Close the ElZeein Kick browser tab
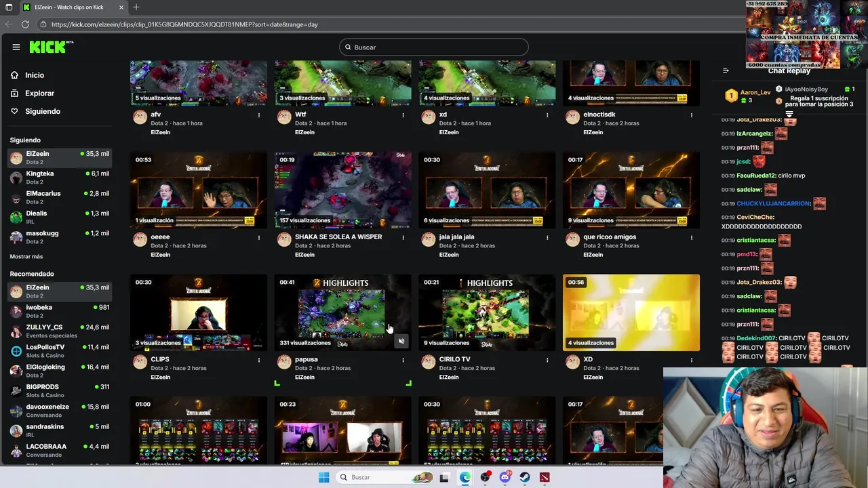This screenshot has width=868, height=488. (122, 7)
